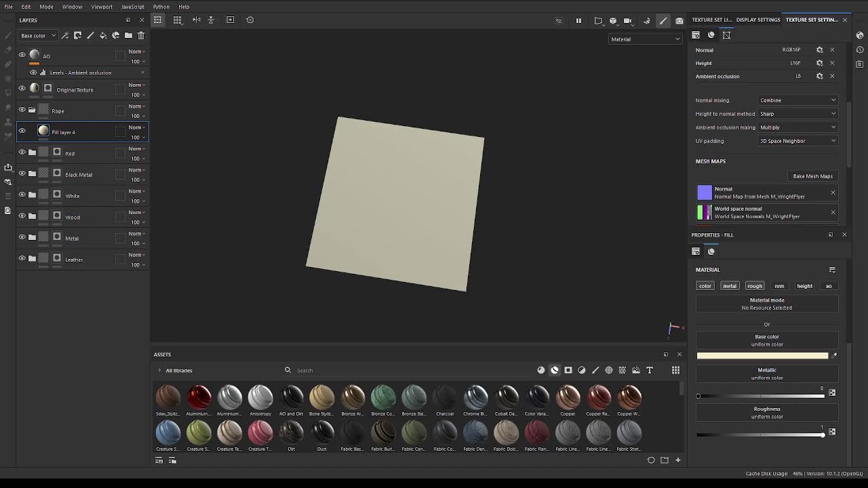
Task: Create a new folder in the Layers panel
Action: tap(128, 35)
